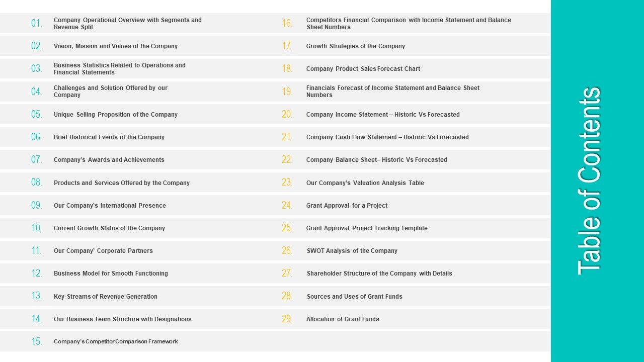Go to 'Sources and Uses of Grant Funds'
Screen dimensions: 644x362
point(354,297)
